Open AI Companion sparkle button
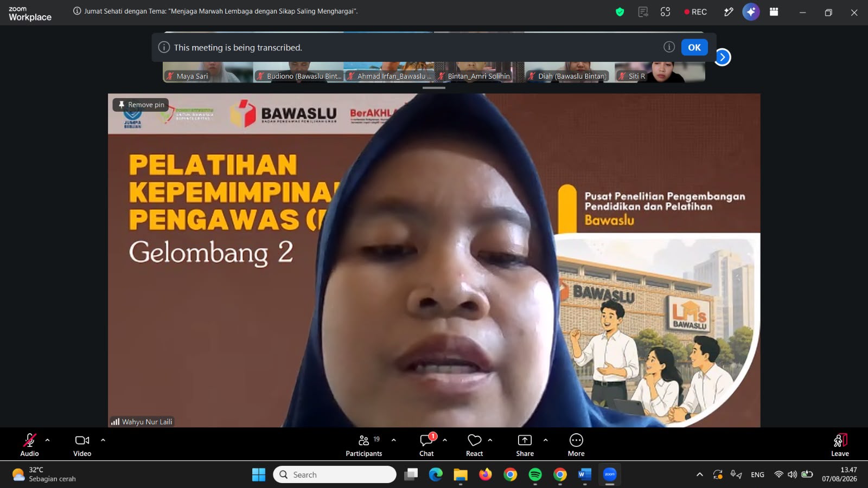Image resolution: width=868 pixels, height=488 pixels. 751,12
